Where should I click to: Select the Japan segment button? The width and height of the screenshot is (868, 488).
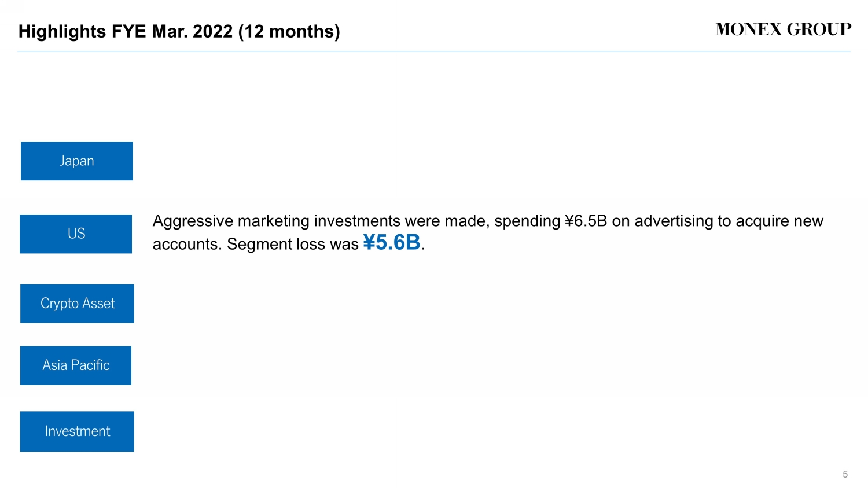[77, 161]
